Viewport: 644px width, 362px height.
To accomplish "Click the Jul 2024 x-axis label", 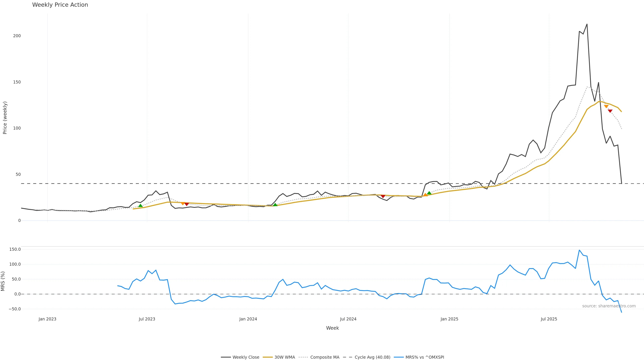I will click(x=348, y=319).
